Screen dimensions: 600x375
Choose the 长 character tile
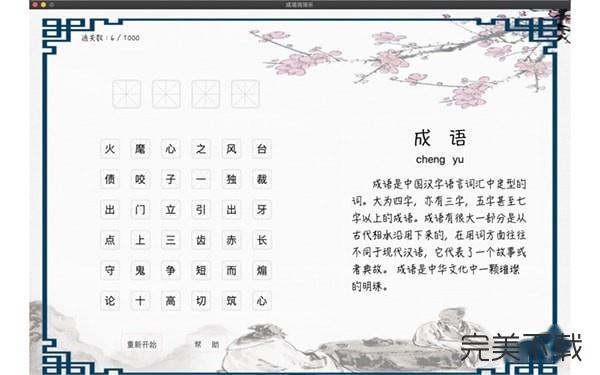pos(262,240)
